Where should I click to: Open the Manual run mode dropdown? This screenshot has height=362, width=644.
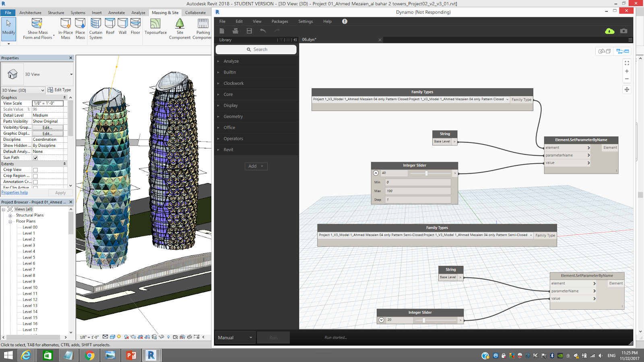(235, 337)
